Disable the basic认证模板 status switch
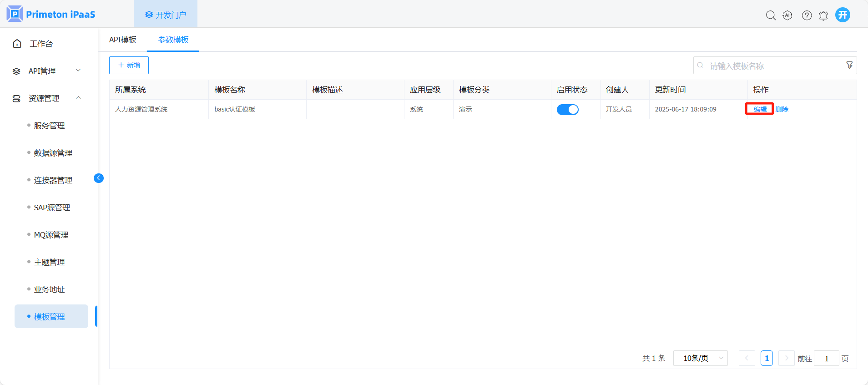 tap(567, 110)
